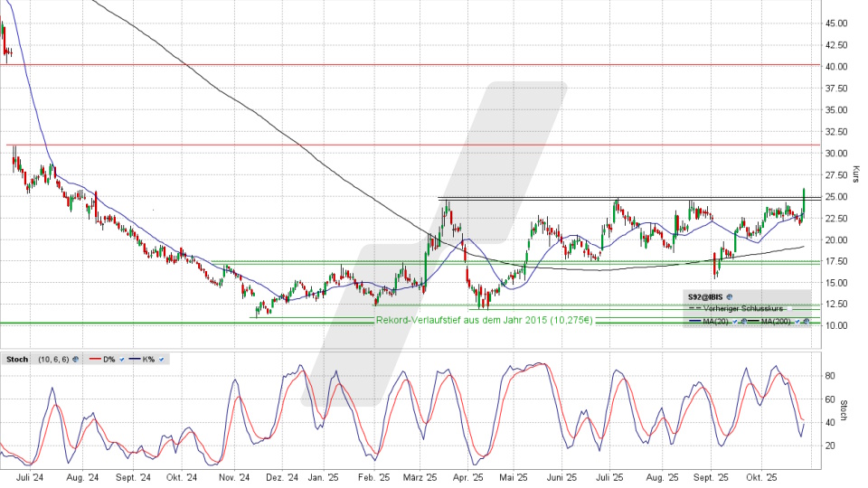Open the MA(200) settings icon
This screenshot has width=868, height=488.
point(806,322)
